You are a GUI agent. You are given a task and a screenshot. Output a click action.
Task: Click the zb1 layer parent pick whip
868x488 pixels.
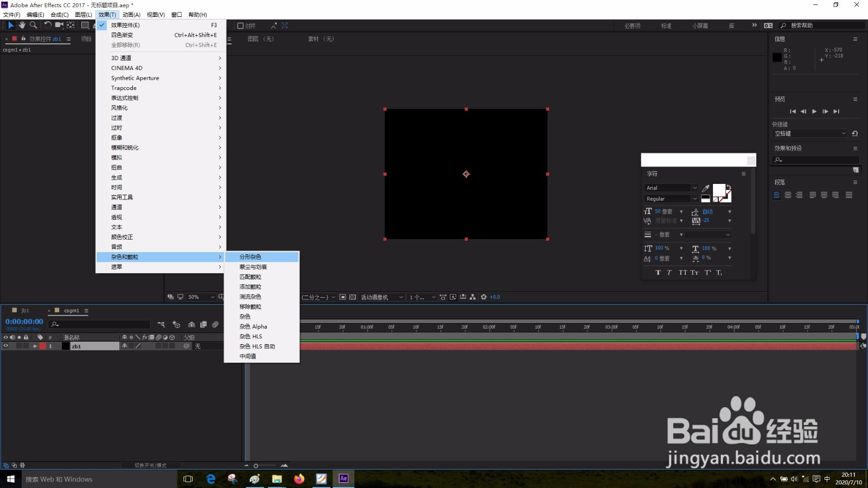tap(187, 346)
